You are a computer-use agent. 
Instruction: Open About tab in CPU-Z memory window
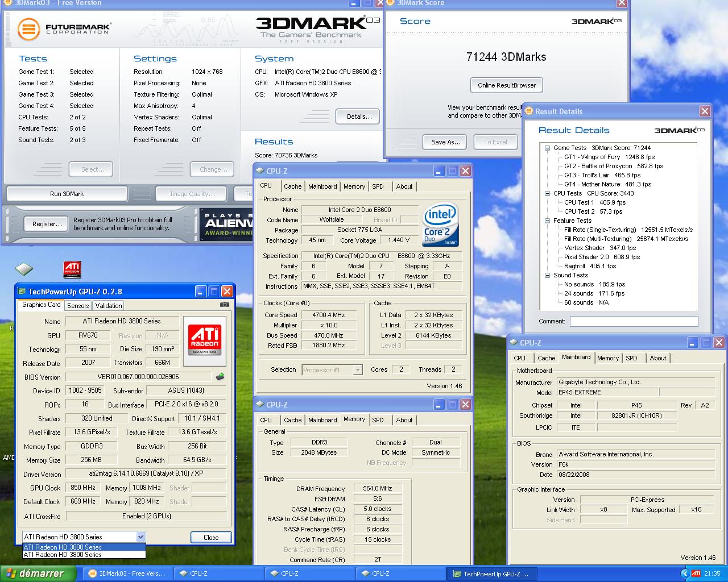404,420
